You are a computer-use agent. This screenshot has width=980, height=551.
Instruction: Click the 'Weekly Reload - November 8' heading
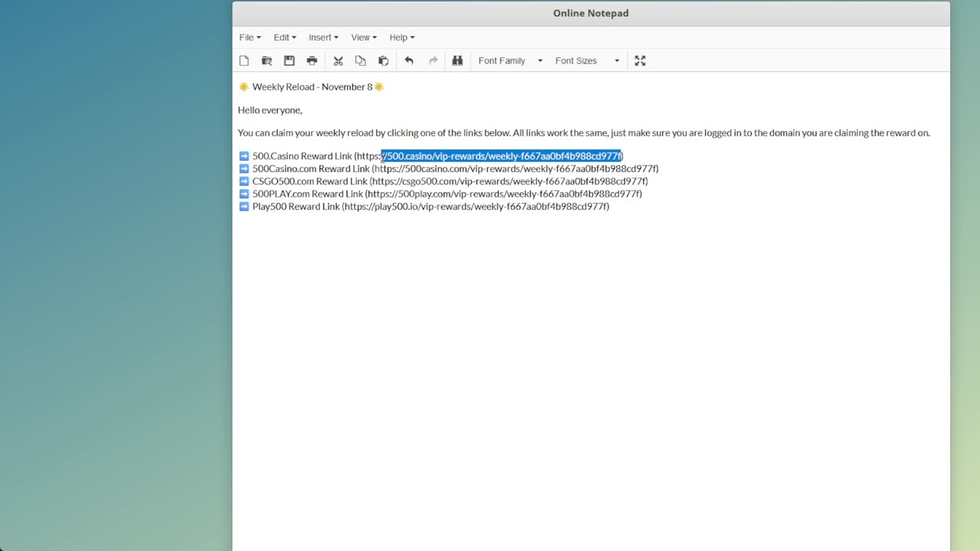coord(312,86)
